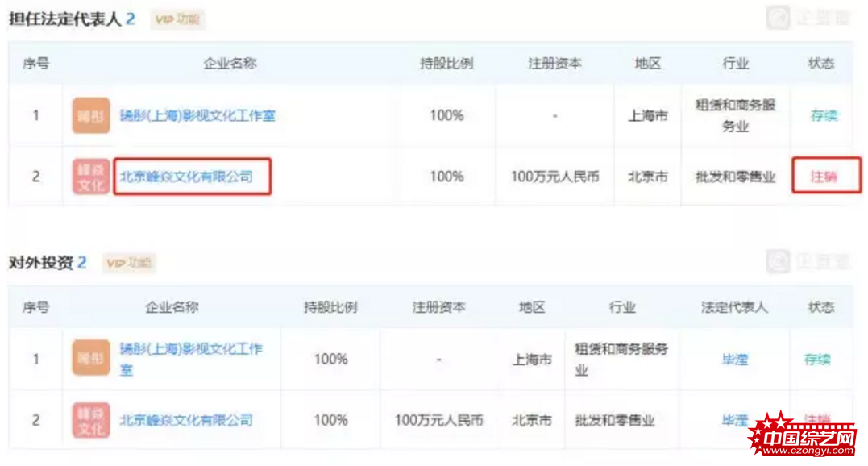Click row number 1 in 对外投资 table
The image size is (868, 466).
click(x=36, y=360)
